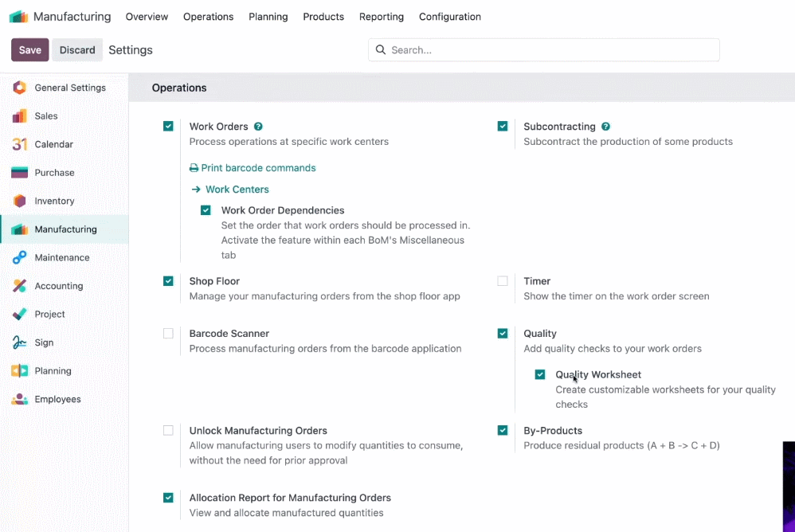Screen dimensions: 795x532
Task: Click the arrow icon beside Work Centers
Action: point(196,190)
